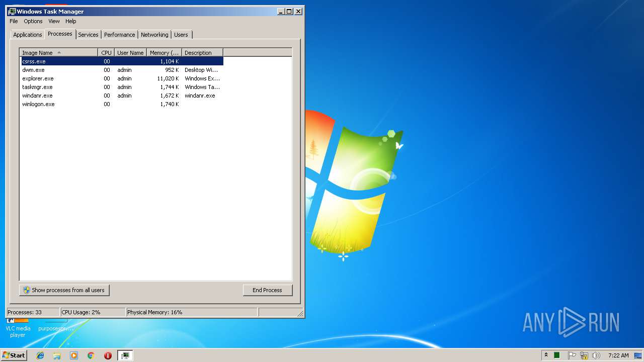Open Google Chrome from the taskbar

91,355
